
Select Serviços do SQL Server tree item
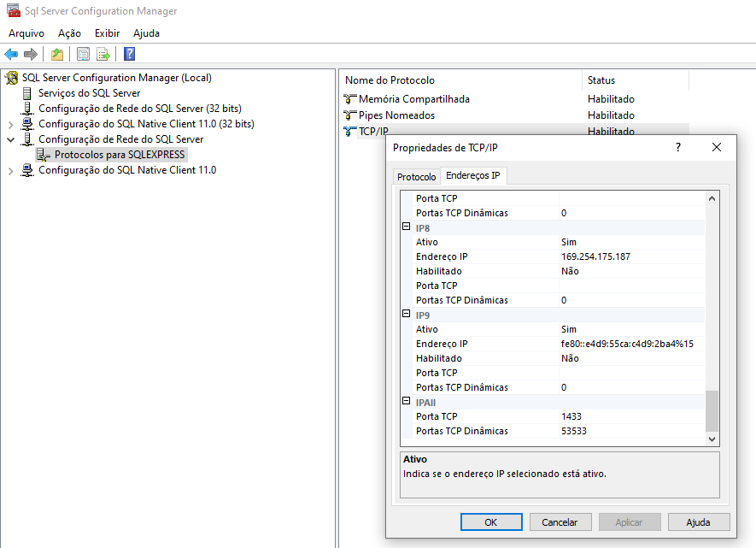(89, 93)
